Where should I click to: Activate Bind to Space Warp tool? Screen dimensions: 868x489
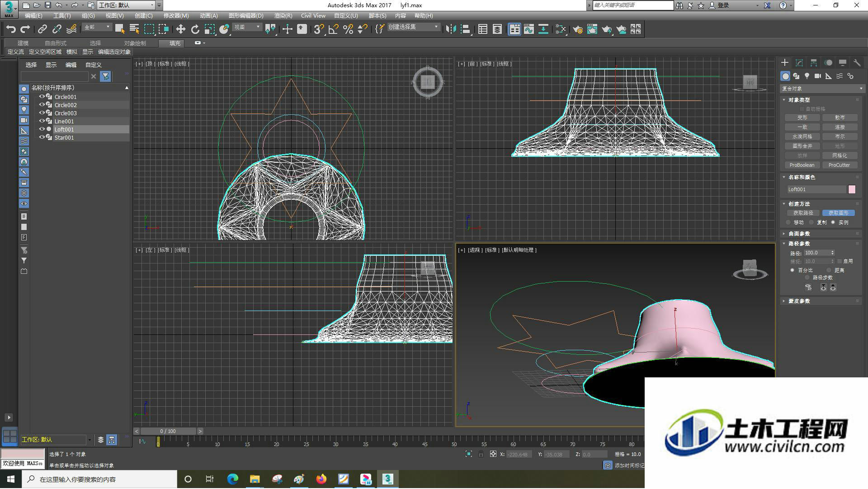click(x=71, y=29)
